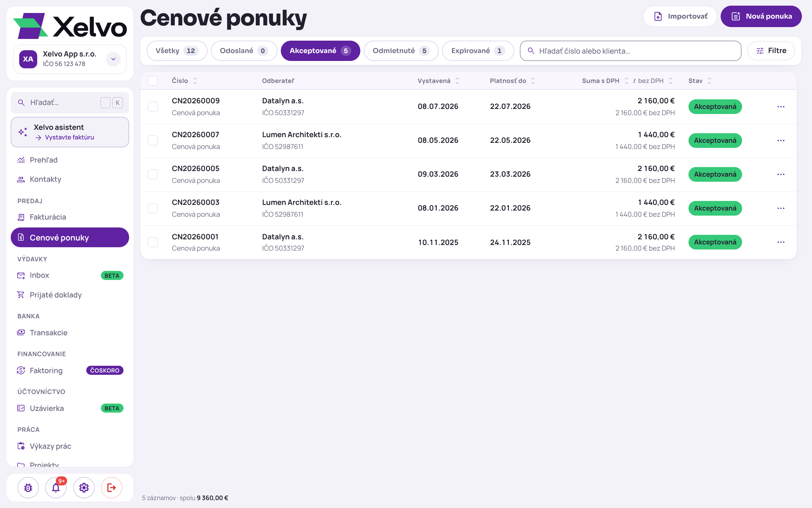Open settings gear icon
This screenshot has height=508, width=812.
click(84, 487)
